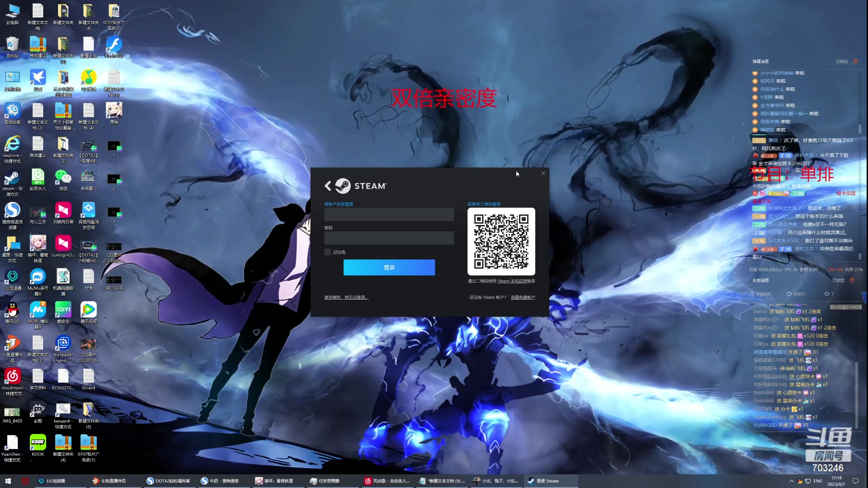The image size is (868, 488).
Task: Select the QQ音乐 desktop icon
Action: pyautogui.click(x=89, y=81)
